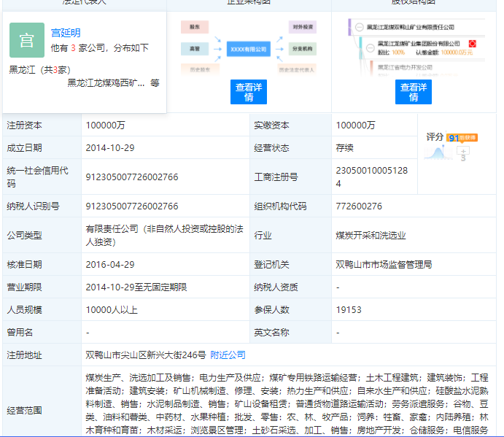The width and height of the screenshot is (504, 437).
Task: Click the red badge icon beside 龙煤矿业集团
Action: coord(472,44)
